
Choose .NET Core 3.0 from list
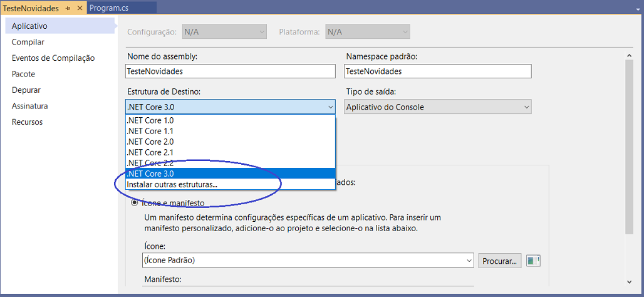231,174
